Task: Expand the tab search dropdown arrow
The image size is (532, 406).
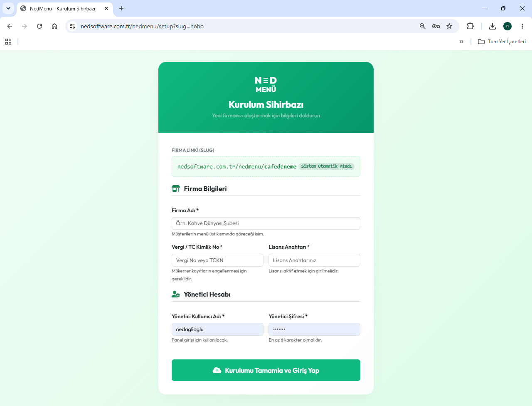Action: (8, 8)
